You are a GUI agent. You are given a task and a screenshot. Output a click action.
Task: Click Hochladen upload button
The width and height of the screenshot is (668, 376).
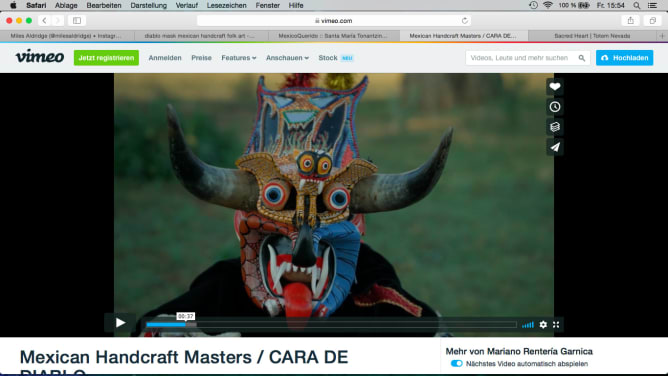point(624,58)
